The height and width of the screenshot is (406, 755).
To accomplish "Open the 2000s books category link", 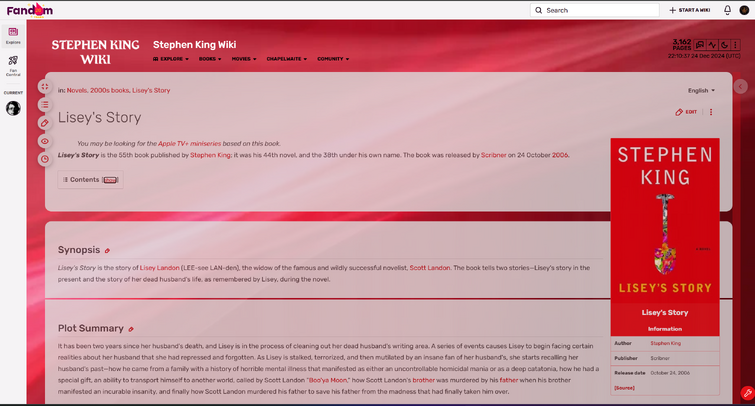I will [110, 90].
